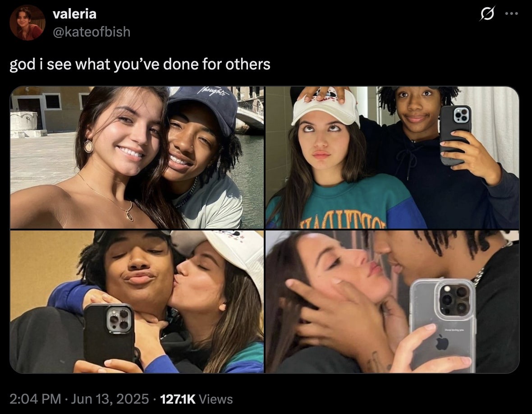Screen dimensions: 532x414
Task: Click the black phone in eye-roll photo
Action: [455, 135]
